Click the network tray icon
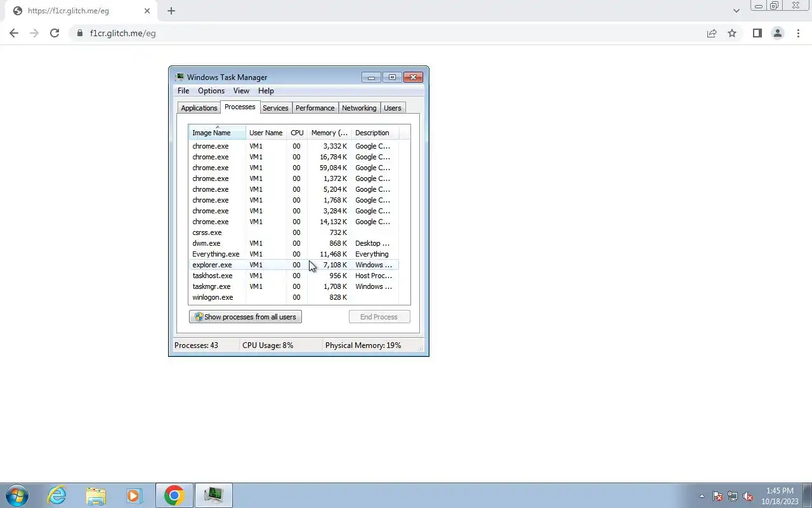 (733, 497)
